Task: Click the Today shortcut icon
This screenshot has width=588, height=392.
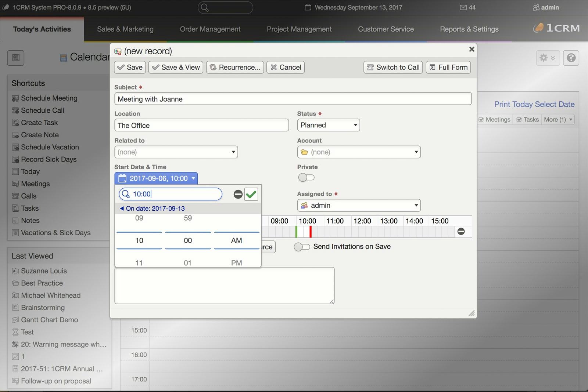Action: tap(15, 171)
